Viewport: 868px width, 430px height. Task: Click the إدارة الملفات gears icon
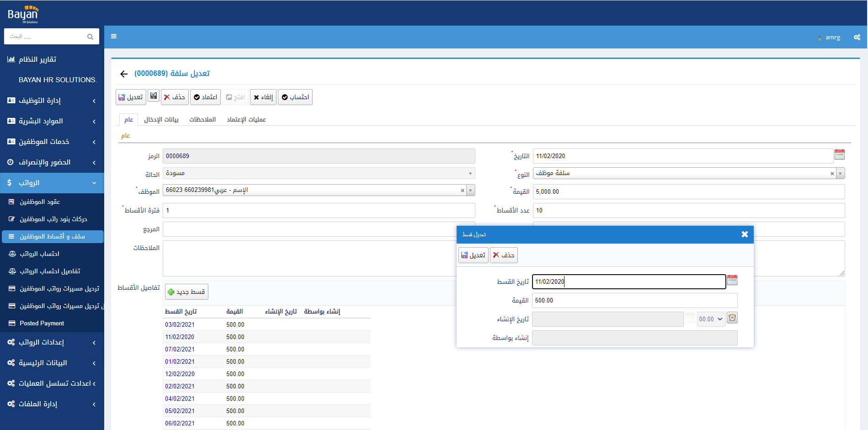tap(11, 404)
